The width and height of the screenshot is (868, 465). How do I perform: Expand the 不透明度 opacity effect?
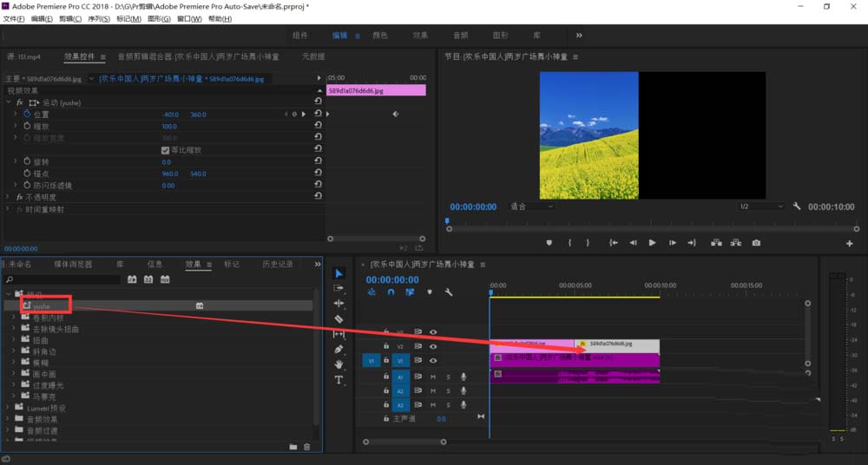click(x=8, y=197)
